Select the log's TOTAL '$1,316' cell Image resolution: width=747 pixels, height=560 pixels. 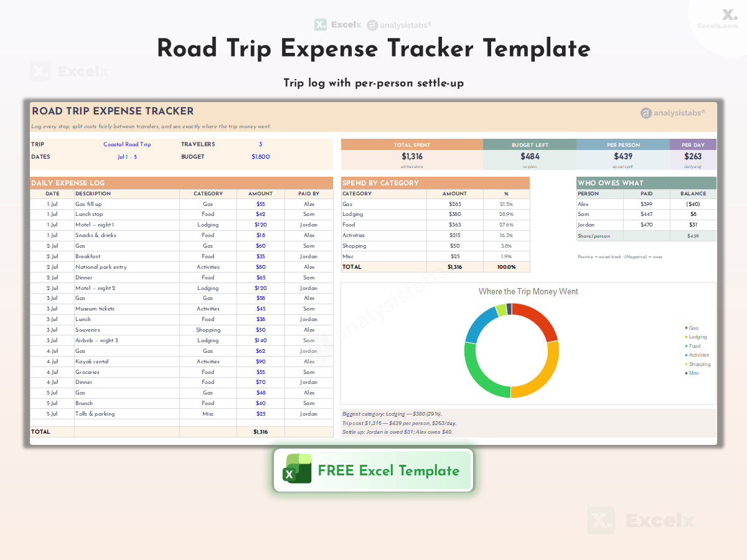(261, 432)
